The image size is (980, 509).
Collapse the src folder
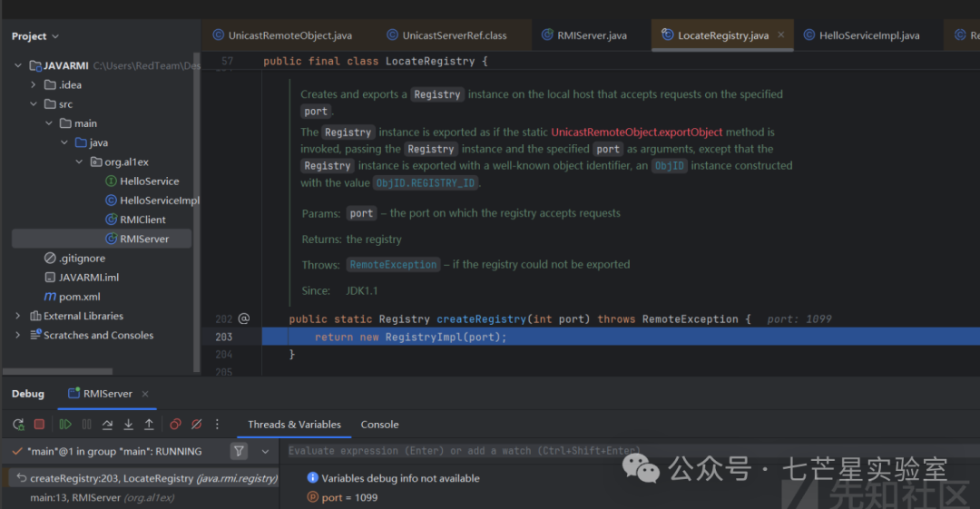click(x=34, y=103)
